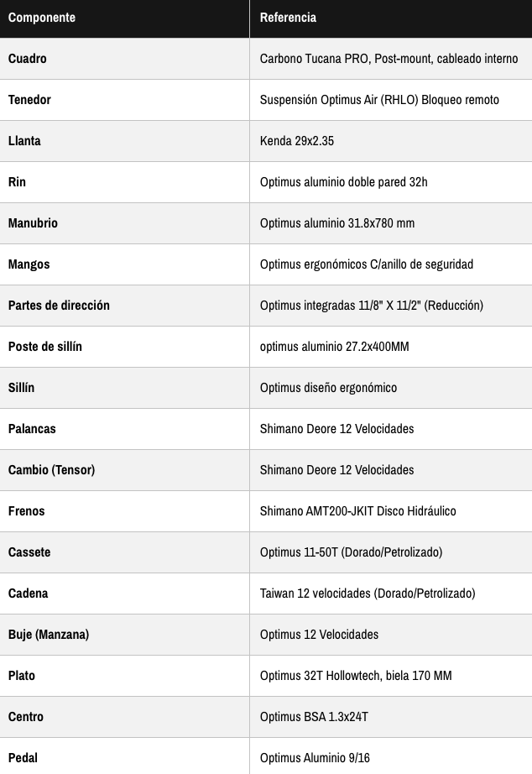Viewport: 532px width, 774px height.
Task: Click the Partes de dirección label
Action: point(59,306)
